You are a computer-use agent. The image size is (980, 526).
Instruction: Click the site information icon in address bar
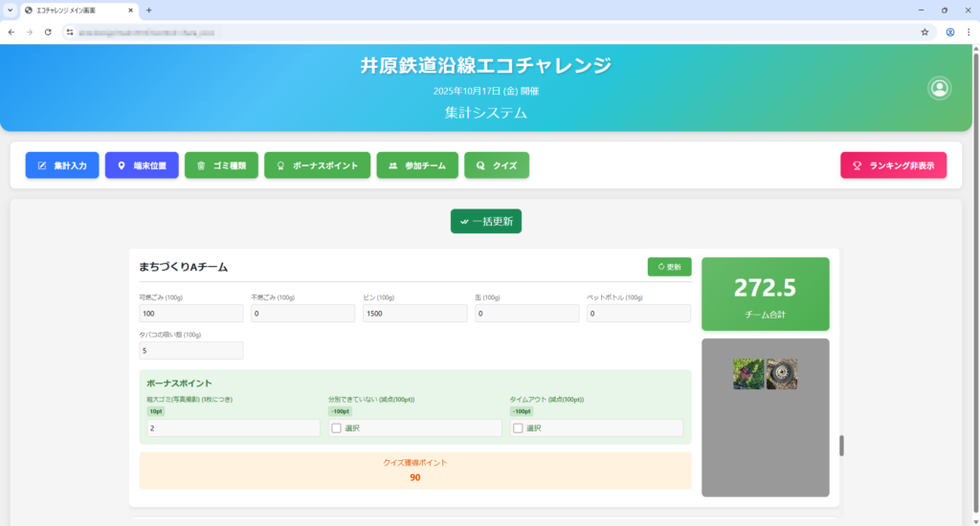[70, 32]
